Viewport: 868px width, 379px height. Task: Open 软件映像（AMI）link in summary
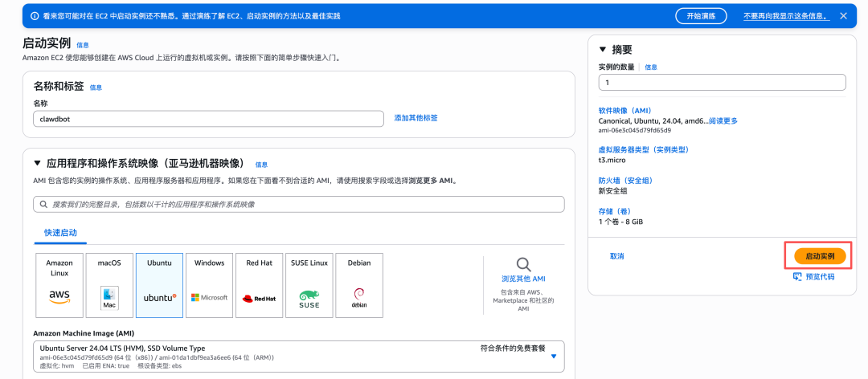coord(625,111)
